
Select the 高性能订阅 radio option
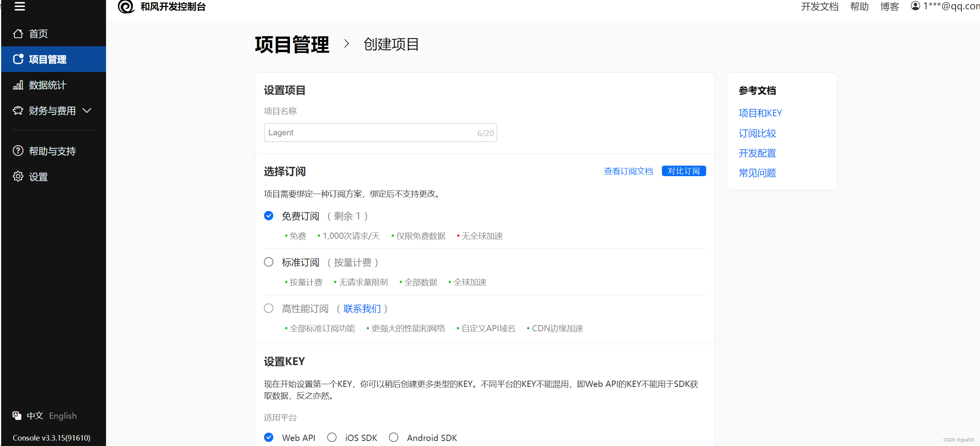[268, 308]
